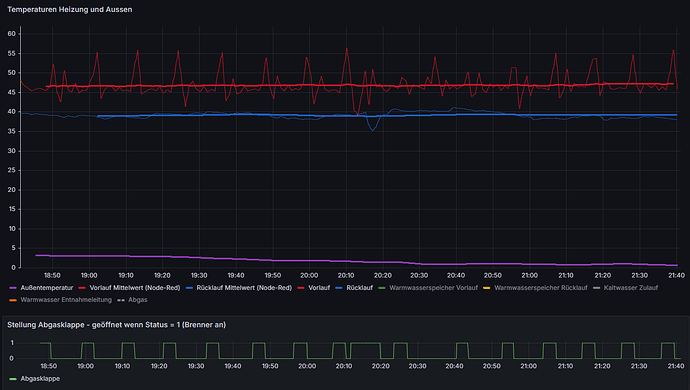Toggle Vorlauf Mittelwert (Node-Red) legend entry

coord(135,288)
